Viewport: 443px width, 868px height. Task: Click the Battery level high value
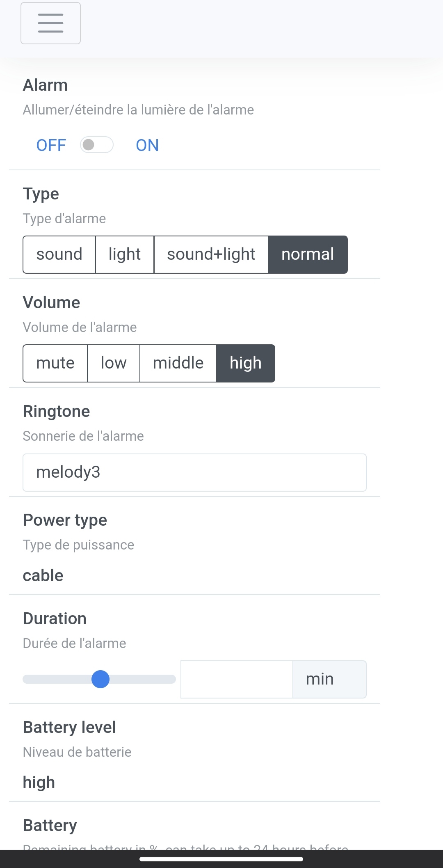click(x=39, y=782)
